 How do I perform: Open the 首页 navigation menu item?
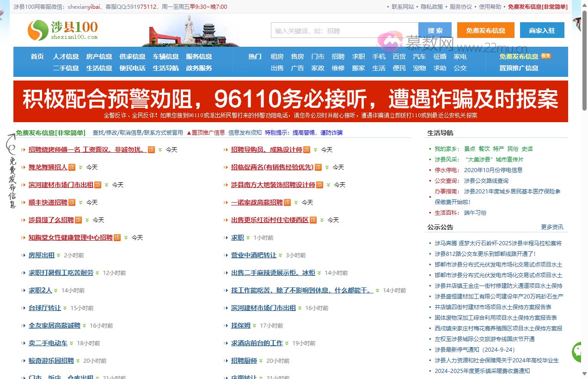[x=37, y=56]
